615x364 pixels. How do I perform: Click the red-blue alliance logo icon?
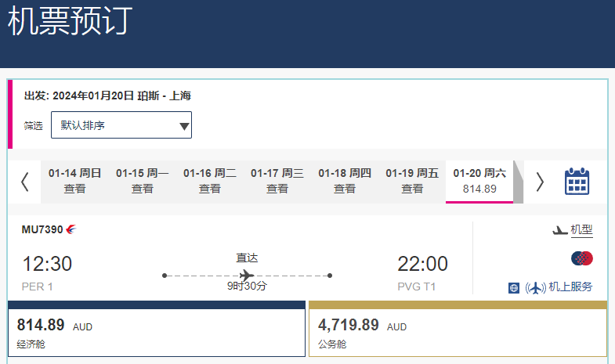coord(582,258)
